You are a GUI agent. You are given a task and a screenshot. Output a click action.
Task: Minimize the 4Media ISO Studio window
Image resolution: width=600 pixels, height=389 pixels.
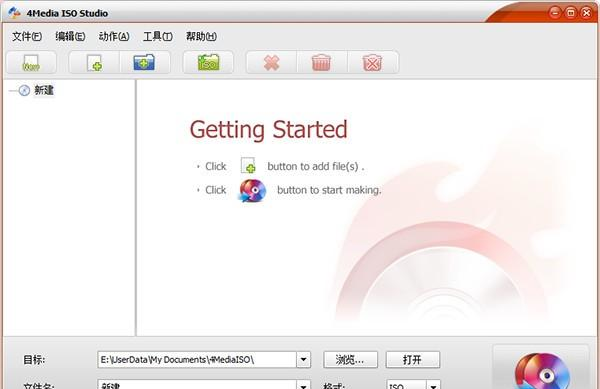click(x=555, y=13)
